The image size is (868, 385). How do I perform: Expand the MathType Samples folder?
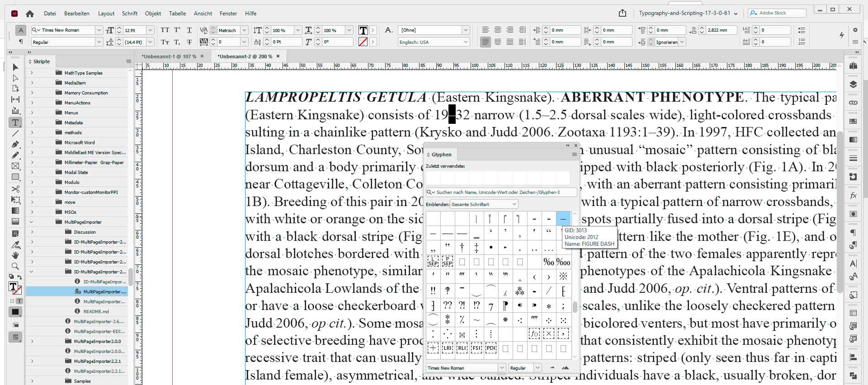click(31, 73)
